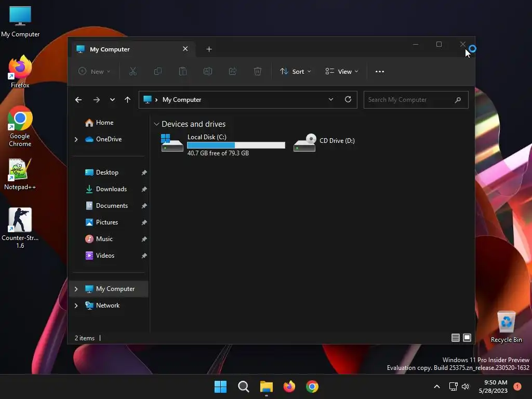Screen dimensions: 532x399
Task: Show hidden system tray icons
Action: (x=437, y=387)
